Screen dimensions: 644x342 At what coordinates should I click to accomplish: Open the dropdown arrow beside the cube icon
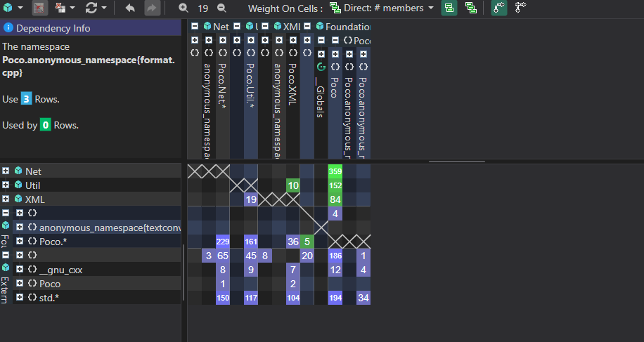coord(20,8)
